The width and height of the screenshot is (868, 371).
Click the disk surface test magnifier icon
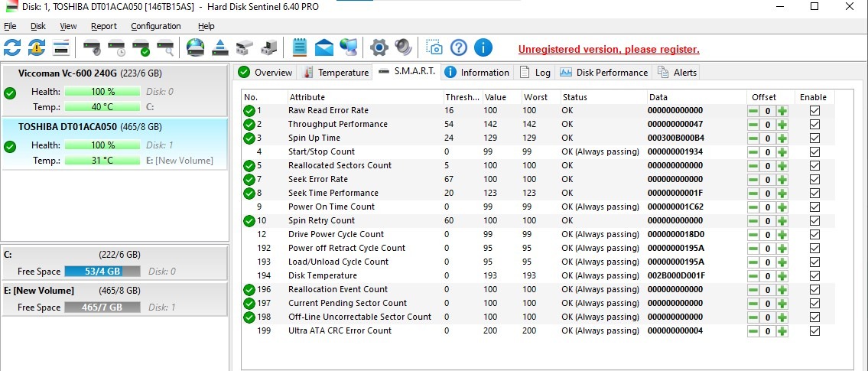pyautogui.click(x=165, y=48)
